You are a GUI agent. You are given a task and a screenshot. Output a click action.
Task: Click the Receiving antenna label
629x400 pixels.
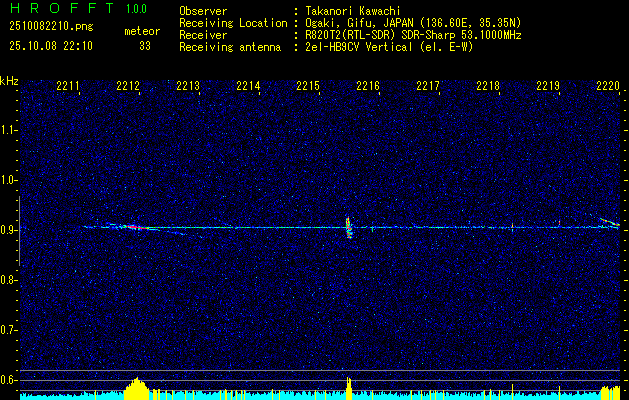point(230,47)
